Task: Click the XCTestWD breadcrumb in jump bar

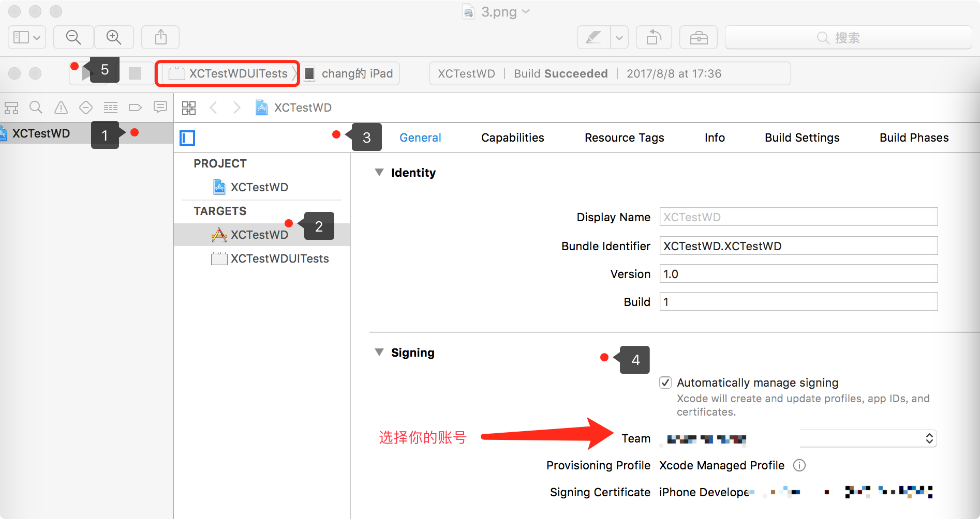Action: point(294,108)
